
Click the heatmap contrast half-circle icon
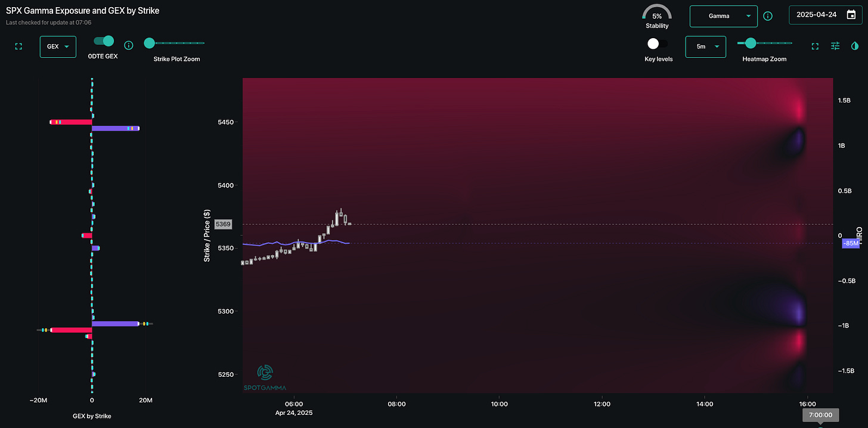coord(855,46)
